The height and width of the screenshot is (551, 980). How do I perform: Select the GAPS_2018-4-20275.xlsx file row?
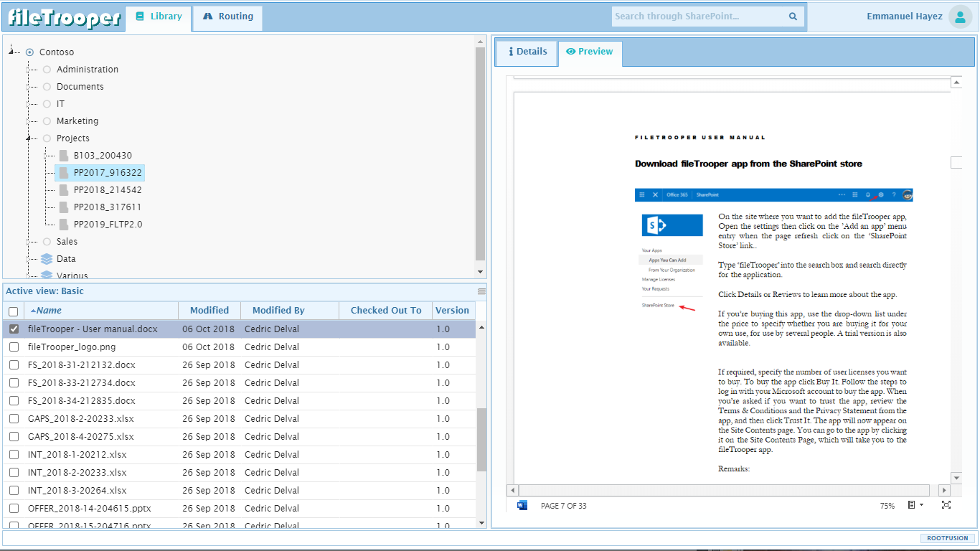click(239, 436)
